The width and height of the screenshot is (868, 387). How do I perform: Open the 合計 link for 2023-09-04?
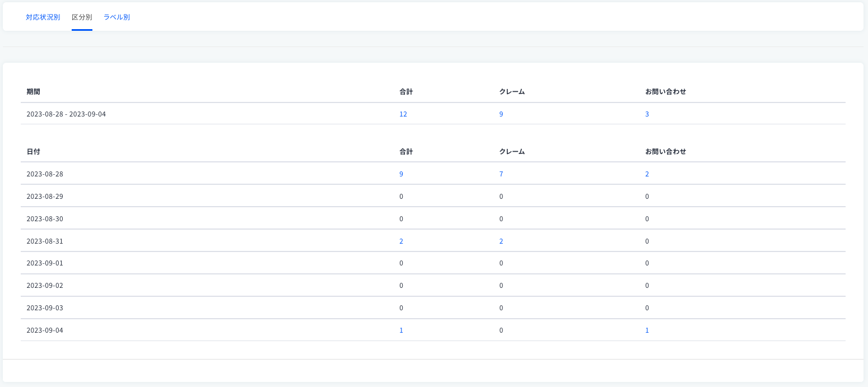pos(401,330)
